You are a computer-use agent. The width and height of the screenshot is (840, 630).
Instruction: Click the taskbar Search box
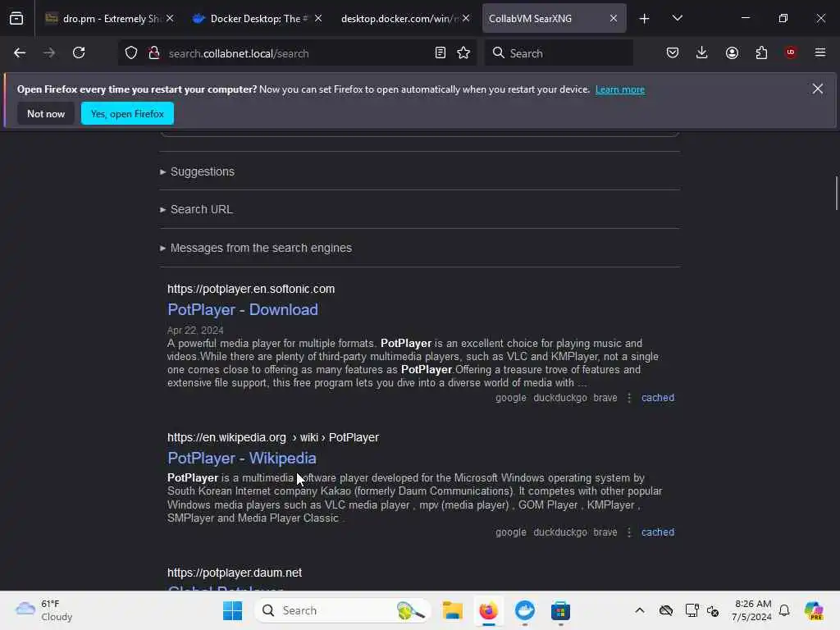click(x=343, y=610)
